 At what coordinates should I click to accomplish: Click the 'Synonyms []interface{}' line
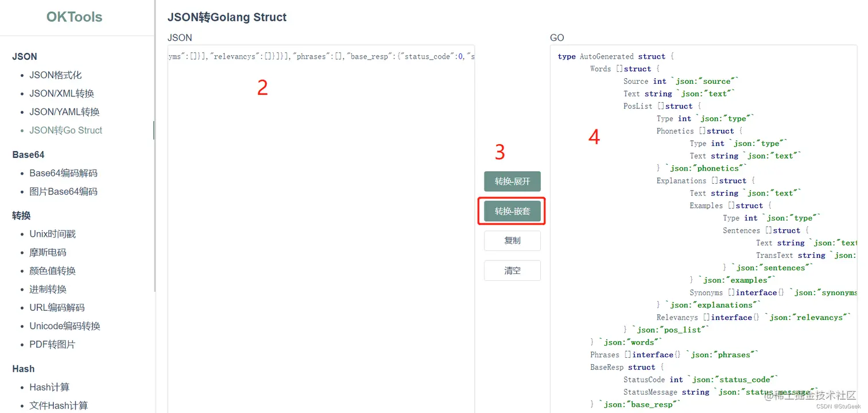[773, 293]
